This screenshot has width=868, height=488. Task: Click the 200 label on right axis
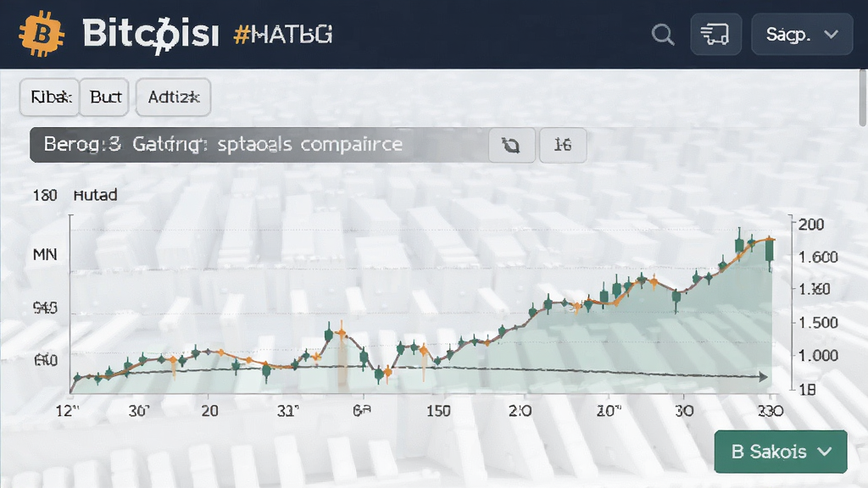pyautogui.click(x=811, y=224)
